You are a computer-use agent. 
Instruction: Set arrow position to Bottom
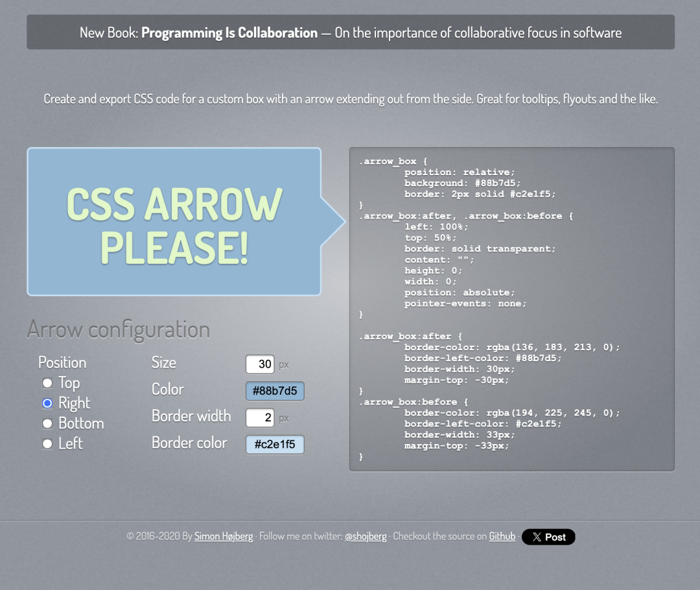(47, 423)
